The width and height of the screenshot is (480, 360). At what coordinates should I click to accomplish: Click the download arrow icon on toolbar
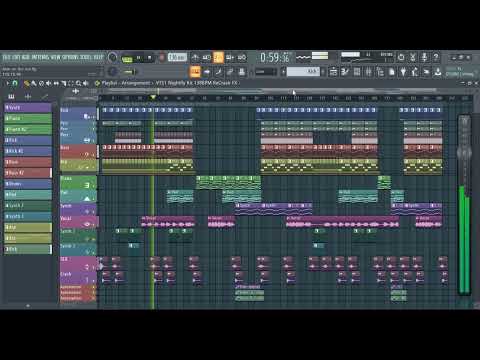(x=438, y=72)
